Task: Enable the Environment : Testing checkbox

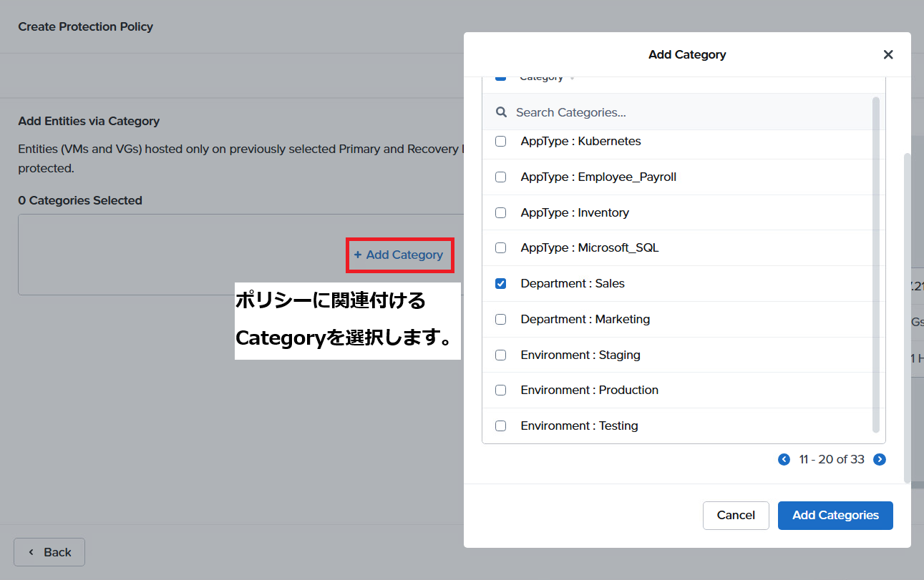Action: 501,426
